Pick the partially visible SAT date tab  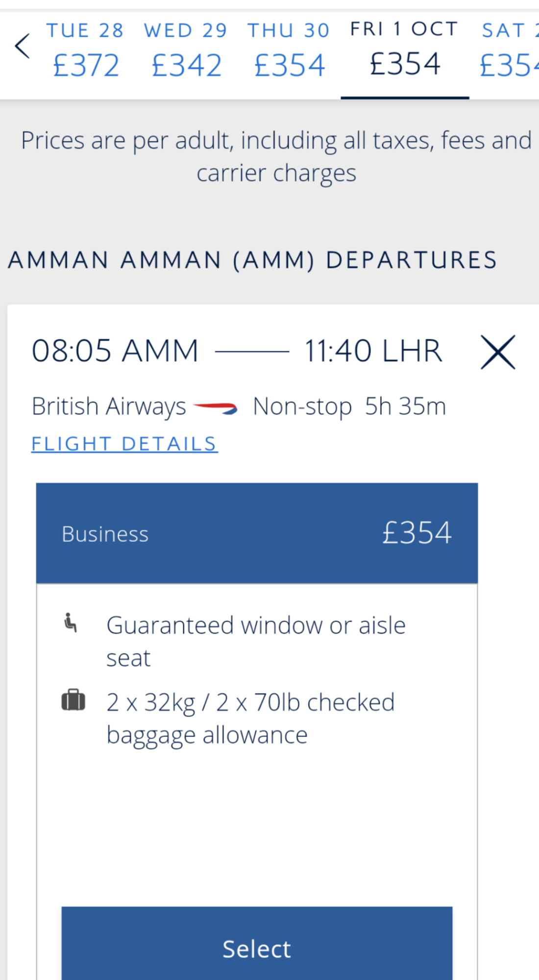(x=510, y=50)
